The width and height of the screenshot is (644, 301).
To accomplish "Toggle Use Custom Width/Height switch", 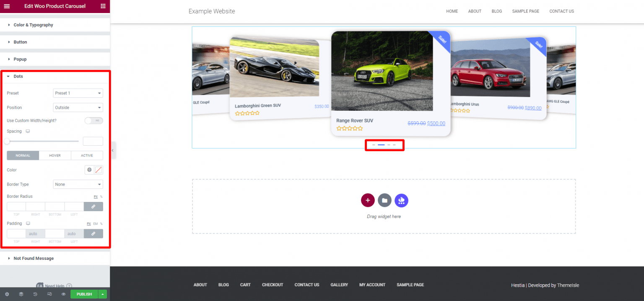I will pyautogui.click(x=93, y=121).
